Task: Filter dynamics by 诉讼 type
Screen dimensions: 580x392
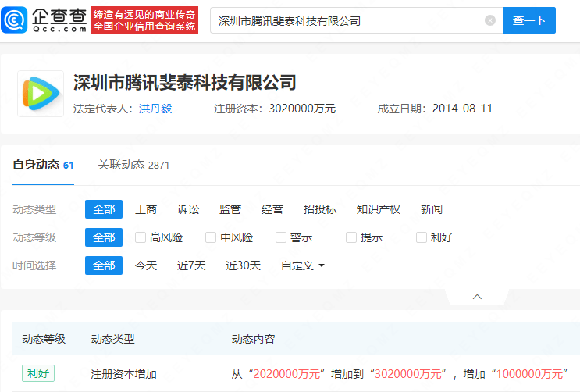Action: (x=188, y=209)
